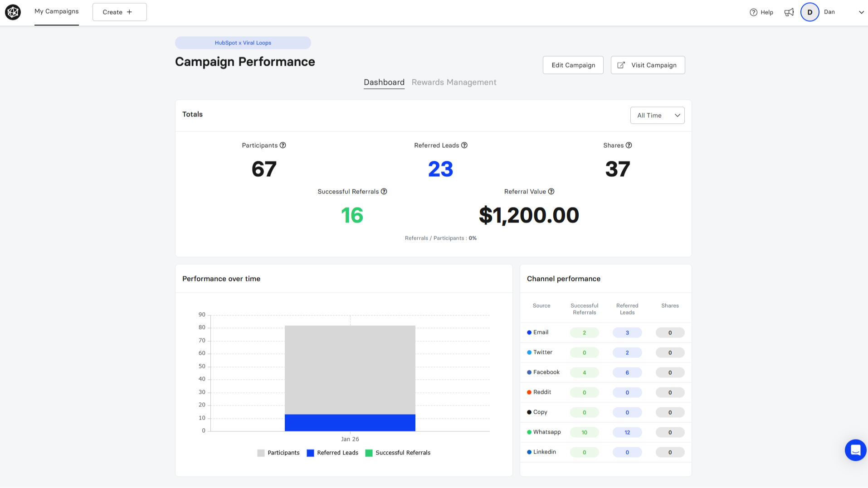
Task: Open the announcements megaphone icon
Action: [789, 12]
